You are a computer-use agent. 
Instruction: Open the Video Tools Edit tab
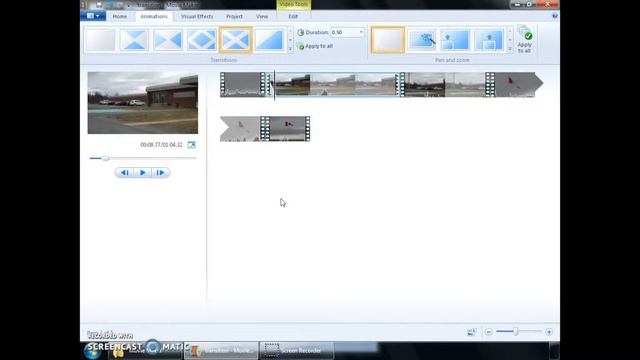point(293,16)
